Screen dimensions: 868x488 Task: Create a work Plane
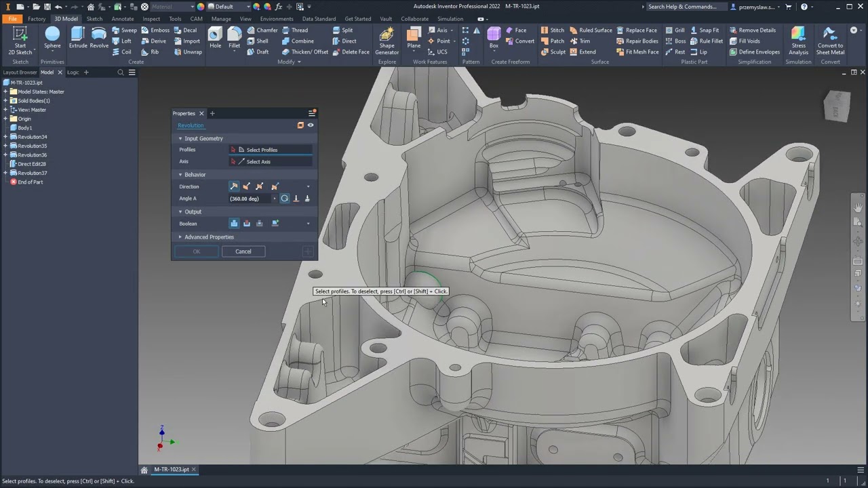[x=413, y=38]
